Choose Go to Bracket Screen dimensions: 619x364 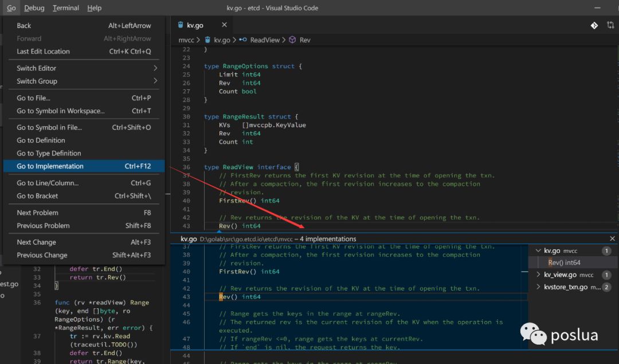[84, 196]
